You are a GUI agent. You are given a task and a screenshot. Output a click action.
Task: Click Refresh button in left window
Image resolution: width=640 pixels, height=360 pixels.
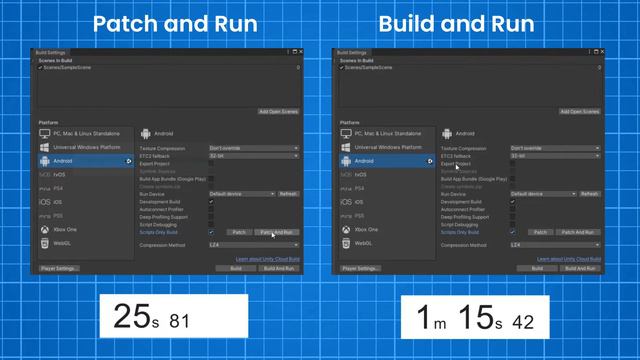pos(288,194)
